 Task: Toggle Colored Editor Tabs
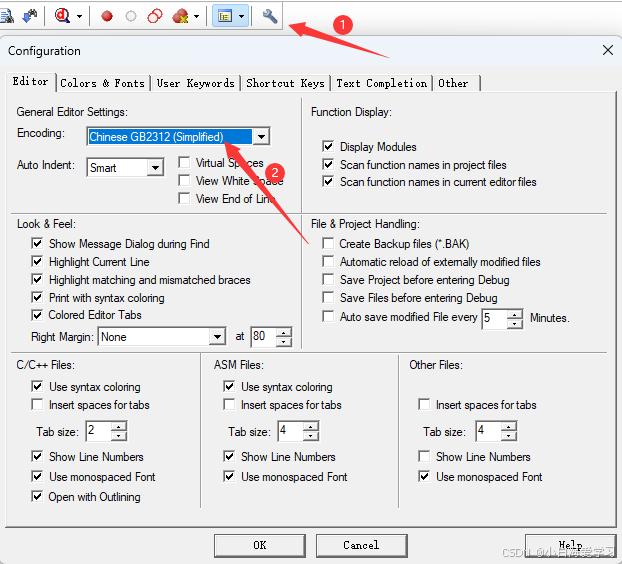click(x=37, y=315)
